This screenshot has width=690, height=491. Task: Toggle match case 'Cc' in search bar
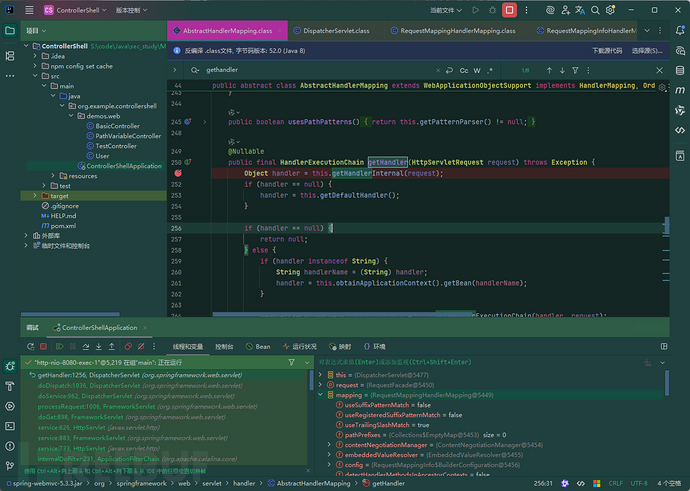[x=463, y=71]
